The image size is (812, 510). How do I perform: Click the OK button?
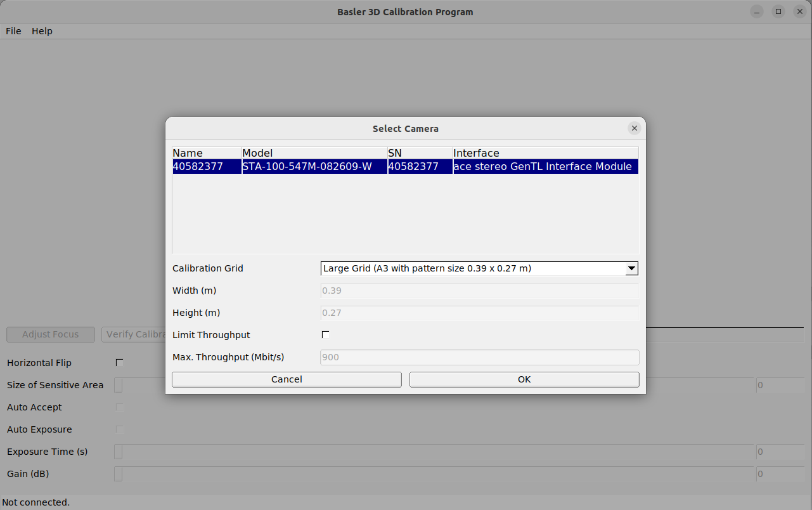coord(524,379)
